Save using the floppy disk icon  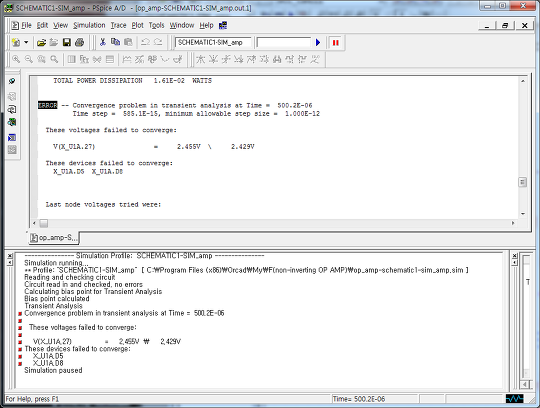click(67, 42)
